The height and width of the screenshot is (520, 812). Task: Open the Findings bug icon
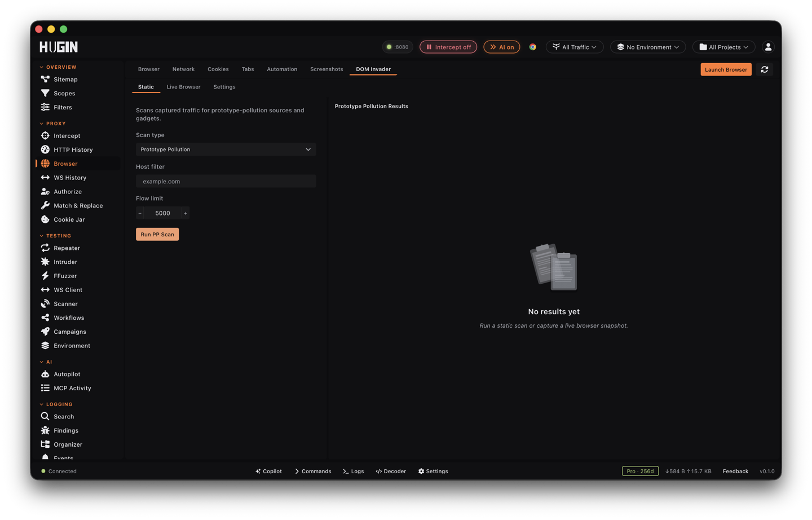point(45,430)
